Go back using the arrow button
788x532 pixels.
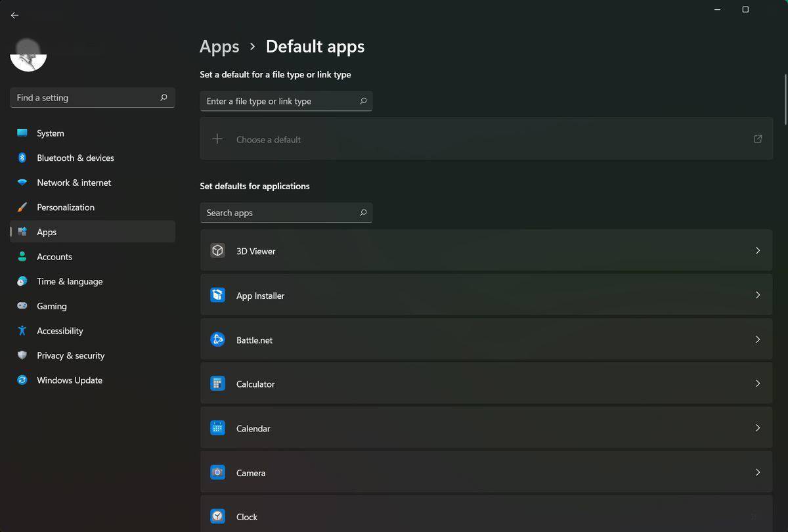(14, 14)
